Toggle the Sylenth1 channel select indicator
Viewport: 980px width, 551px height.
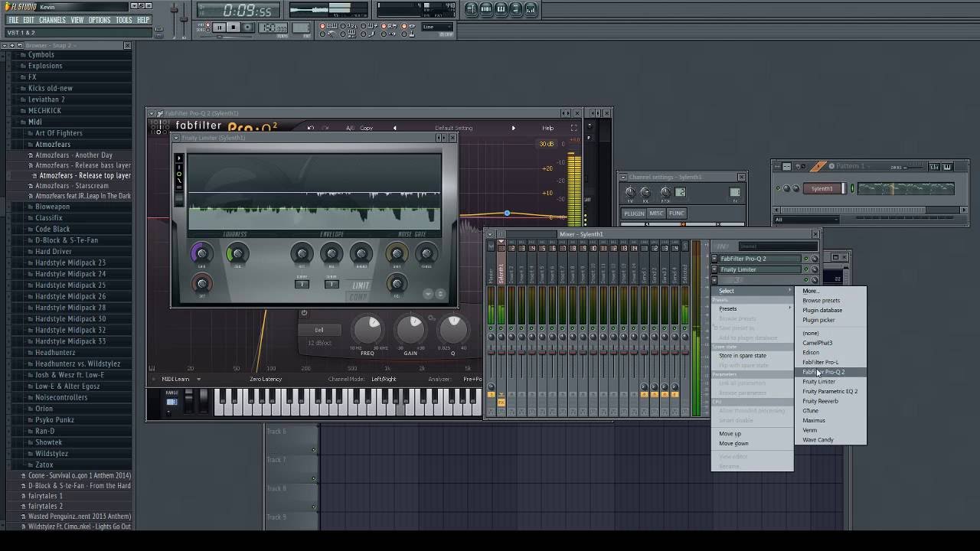(852, 188)
